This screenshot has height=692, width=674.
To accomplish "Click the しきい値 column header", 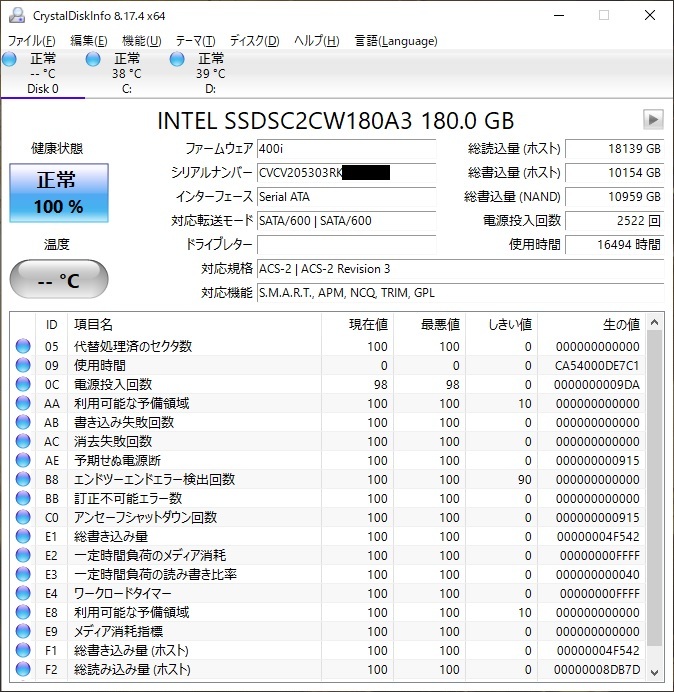I will (501, 324).
